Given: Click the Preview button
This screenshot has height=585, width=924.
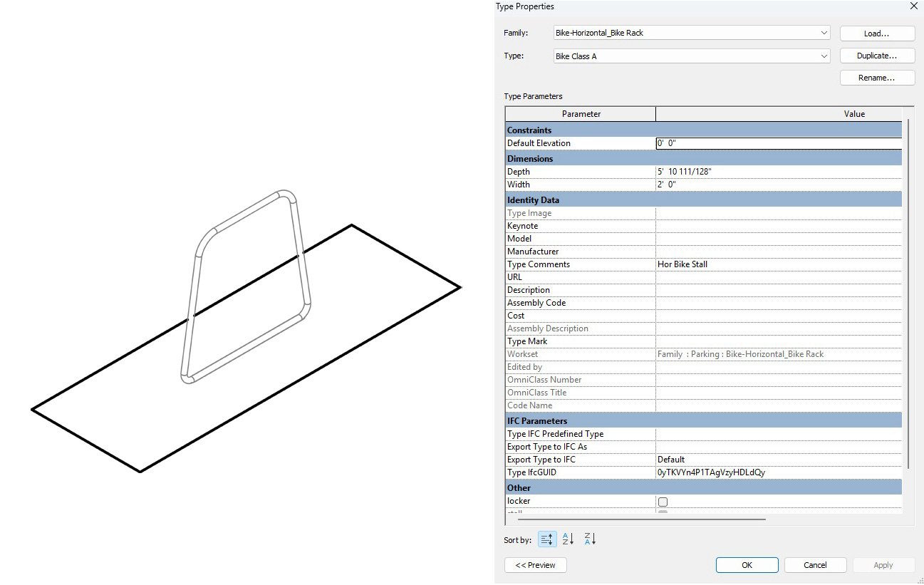Looking at the screenshot, I should (x=536, y=565).
